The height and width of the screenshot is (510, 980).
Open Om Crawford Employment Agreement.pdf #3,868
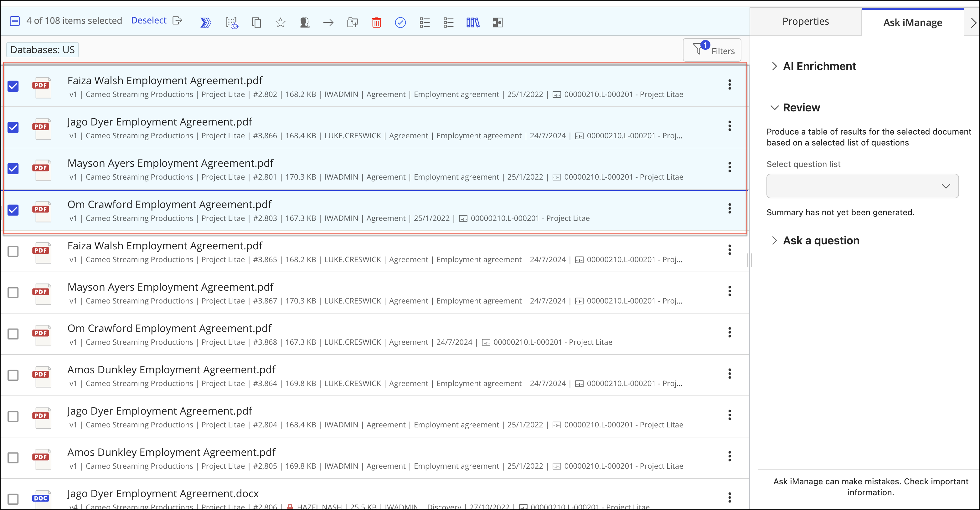(x=169, y=328)
